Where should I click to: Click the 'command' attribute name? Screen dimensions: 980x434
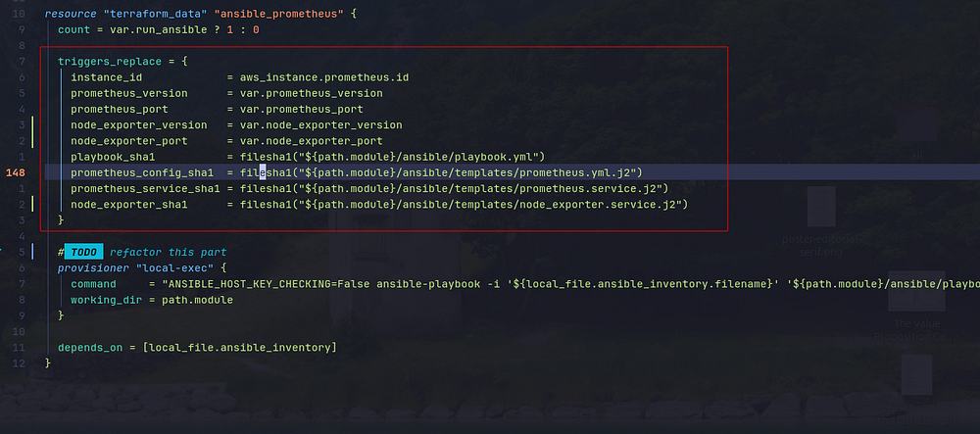[93, 284]
